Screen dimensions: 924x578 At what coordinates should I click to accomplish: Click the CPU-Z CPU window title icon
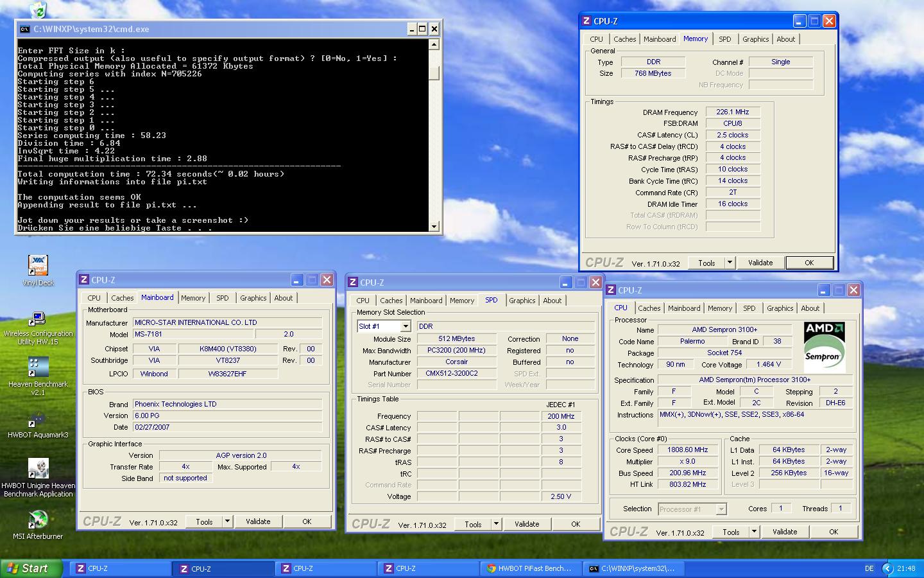tap(612, 290)
